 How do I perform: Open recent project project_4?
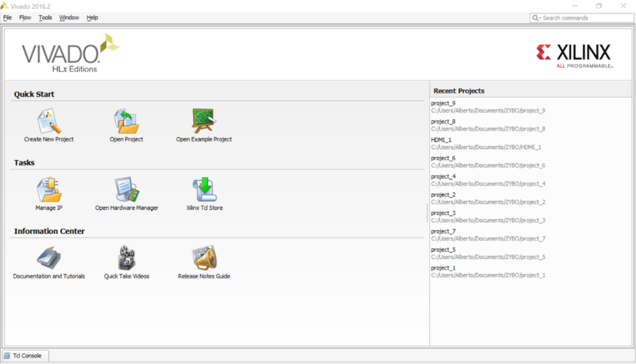[x=442, y=176]
